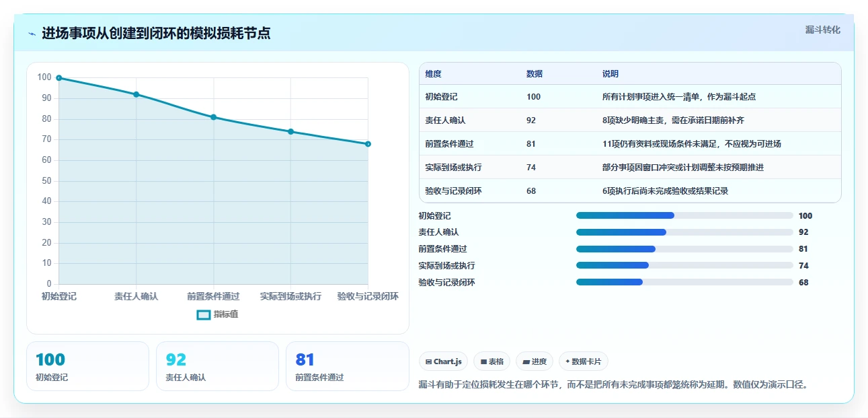Open the data card showing 92 责任人确认
868x418 pixels.
point(217,366)
